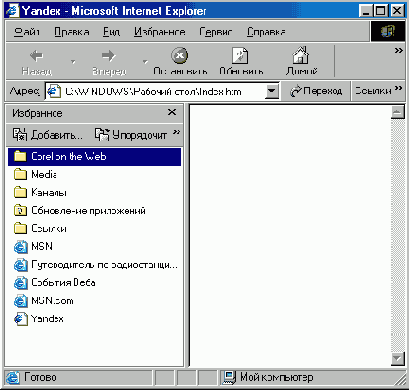Open the Сервис menu

(216, 32)
